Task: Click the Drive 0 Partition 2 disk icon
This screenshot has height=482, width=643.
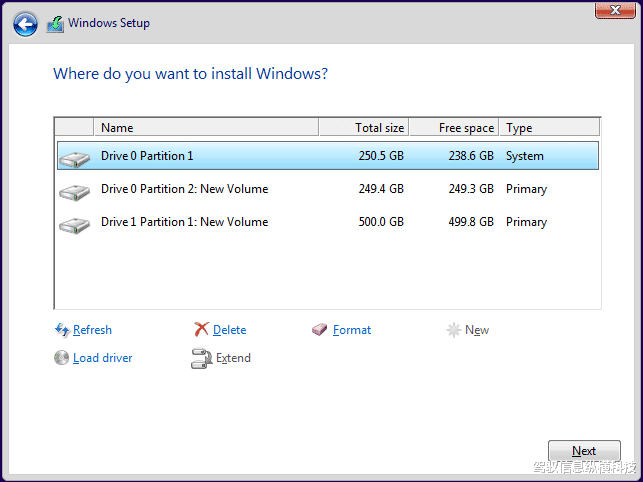Action: (74, 190)
